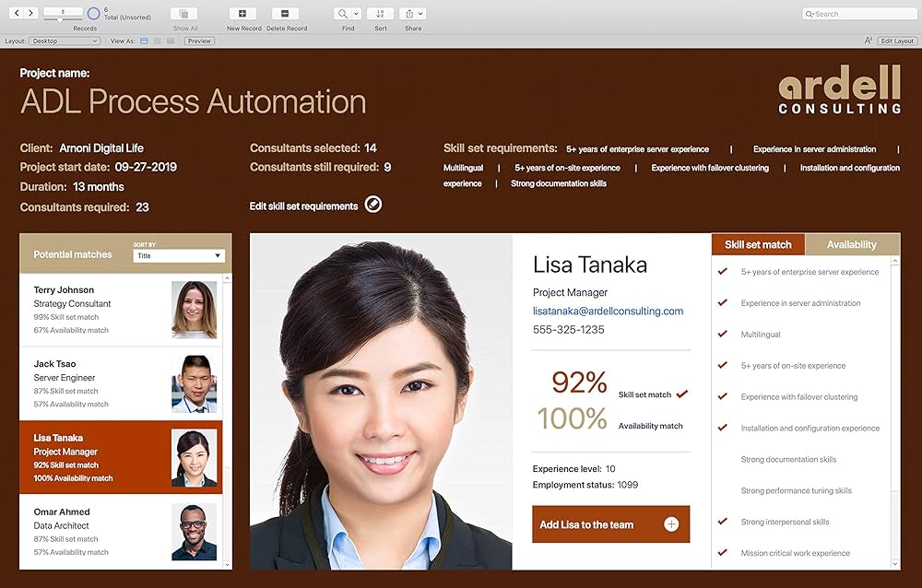Open the Layout dropdown showing Desktop
The height and width of the screenshot is (588, 922).
tap(64, 41)
